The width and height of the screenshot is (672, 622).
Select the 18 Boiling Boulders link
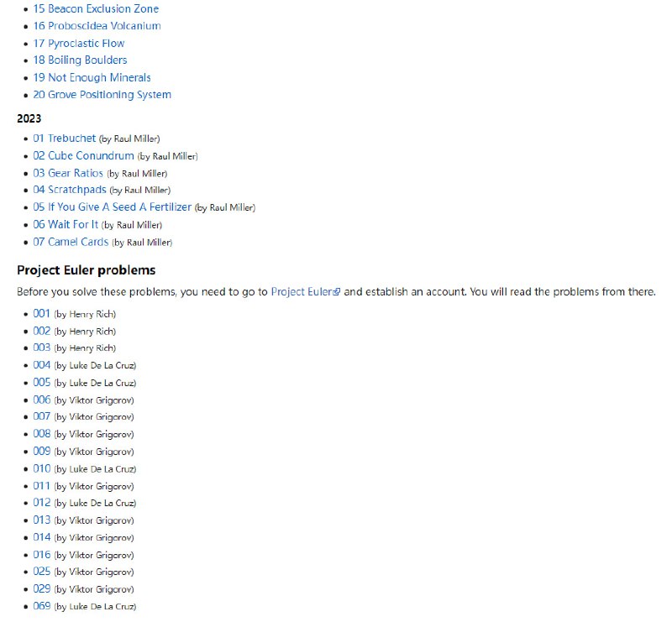coord(80,60)
